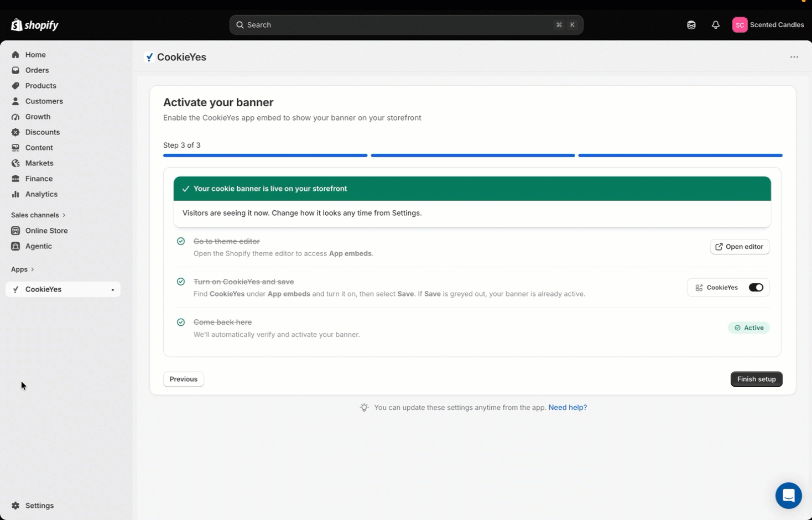812x520 pixels.
Task: Click the third progress bar segment
Action: coord(680,155)
